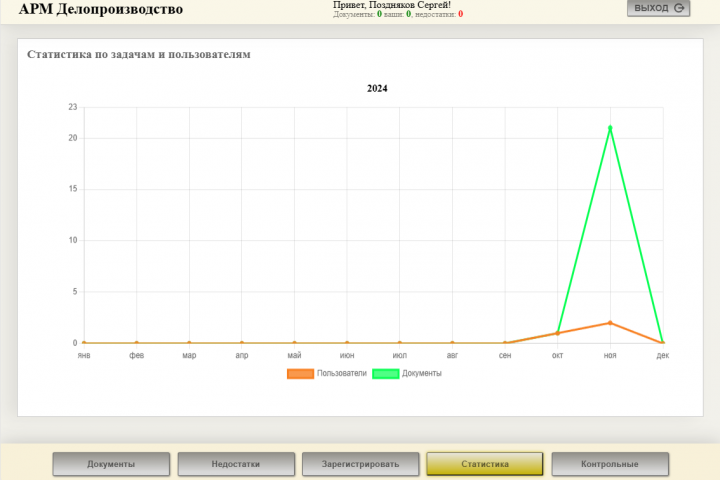Click the Документы legend label in chart
Screen dimensions: 720x480
point(422,373)
